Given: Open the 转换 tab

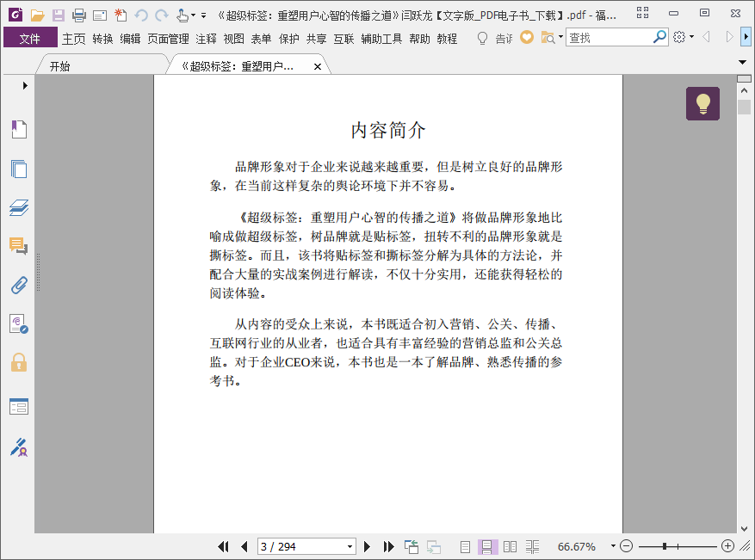Looking at the screenshot, I should [102, 39].
